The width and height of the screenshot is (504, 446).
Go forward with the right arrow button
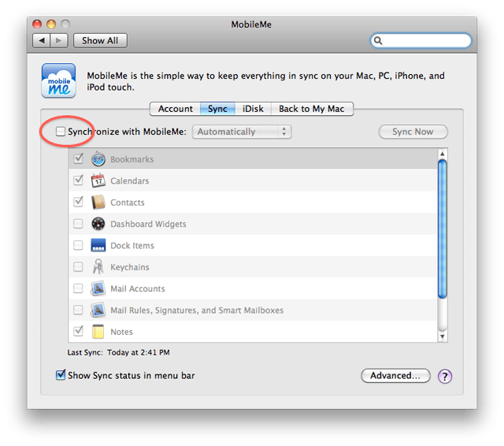59,40
